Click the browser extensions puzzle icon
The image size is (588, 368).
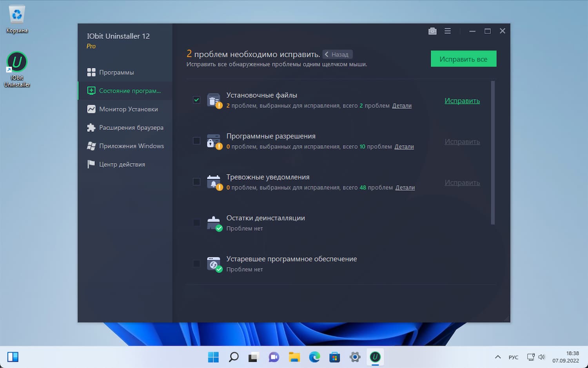91,128
